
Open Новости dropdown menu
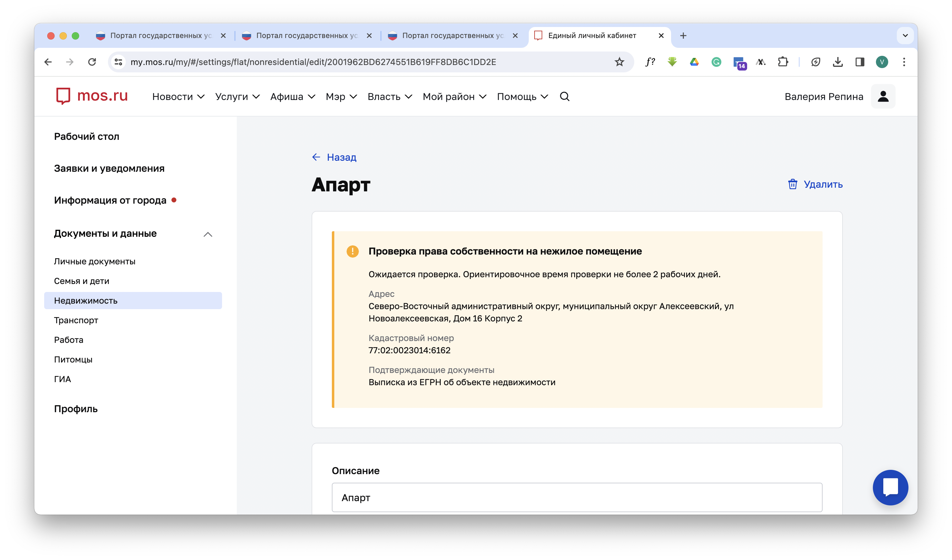click(x=178, y=97)
